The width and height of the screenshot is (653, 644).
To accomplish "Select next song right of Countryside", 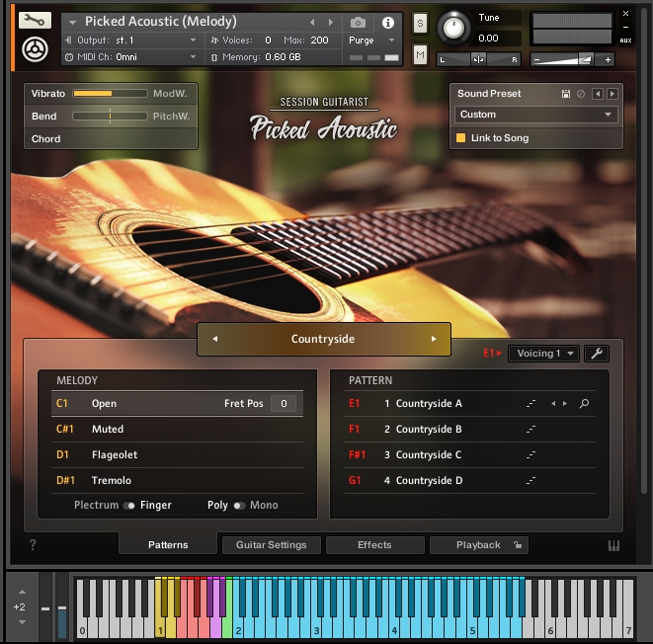I will [x=434, y=339].
